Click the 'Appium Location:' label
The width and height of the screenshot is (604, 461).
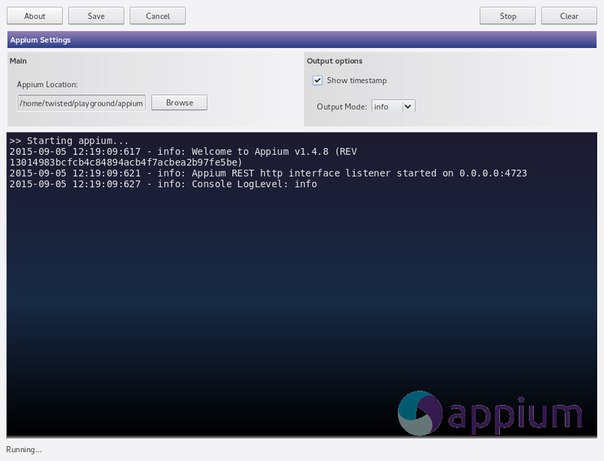(x=47, y=85)
